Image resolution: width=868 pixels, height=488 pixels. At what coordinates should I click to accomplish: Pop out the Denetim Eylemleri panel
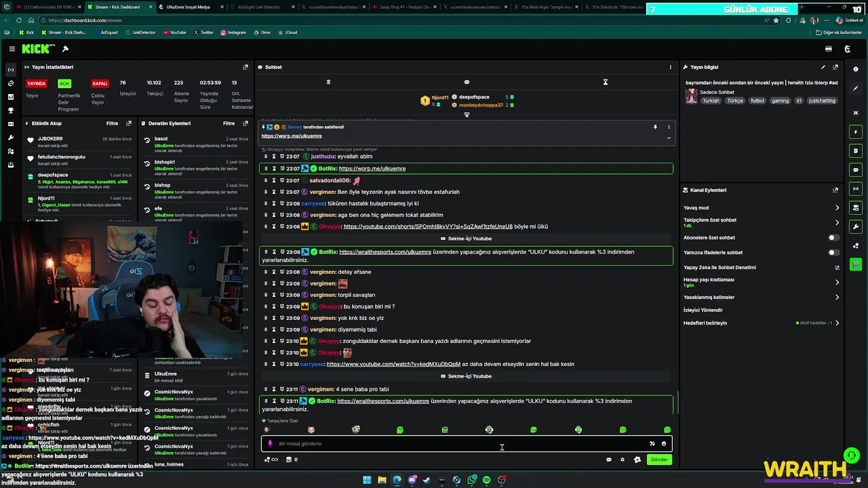click(245, 123)
